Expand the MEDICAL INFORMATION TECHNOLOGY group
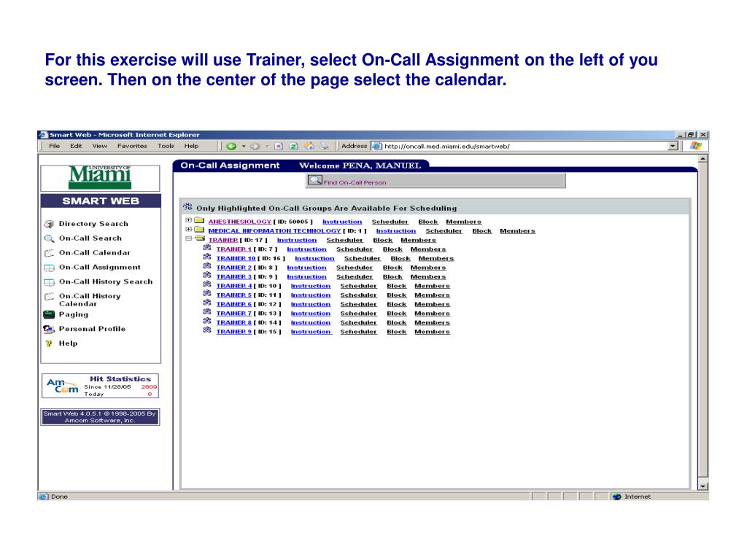Viewport: 747px width, 560px height. pos(189,230)
